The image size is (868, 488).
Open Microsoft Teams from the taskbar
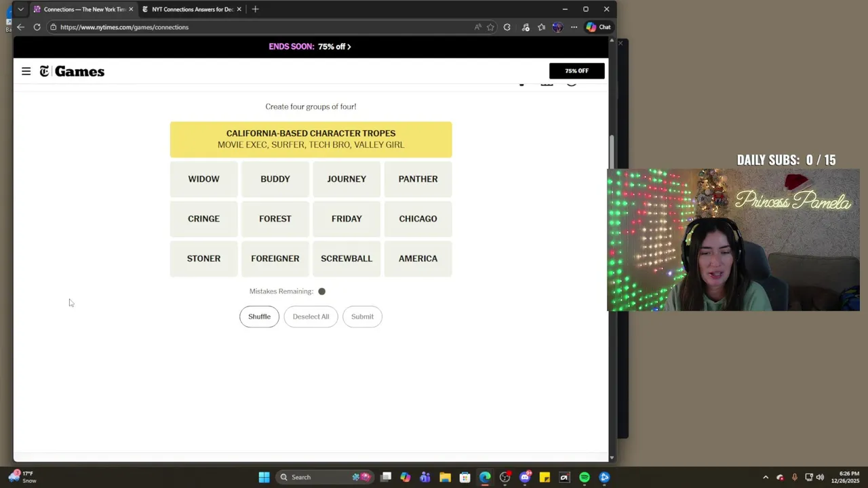pos(425,477)
